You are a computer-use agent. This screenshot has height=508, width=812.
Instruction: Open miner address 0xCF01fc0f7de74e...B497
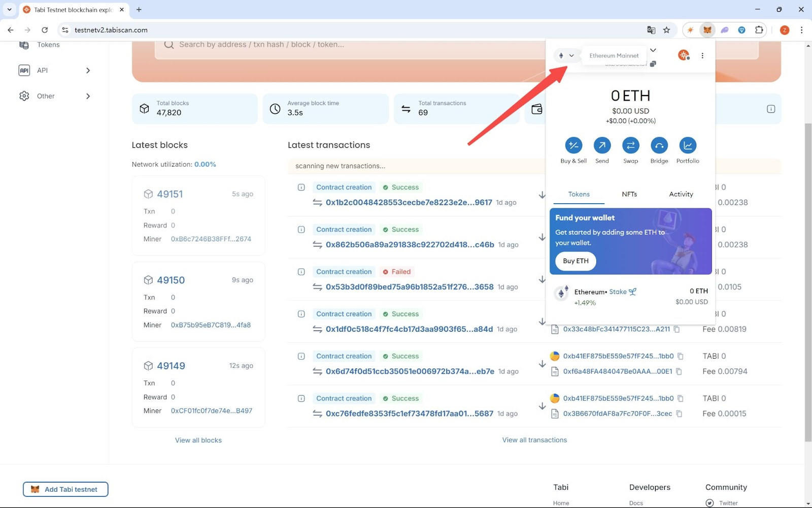click(x=212, y=410)
